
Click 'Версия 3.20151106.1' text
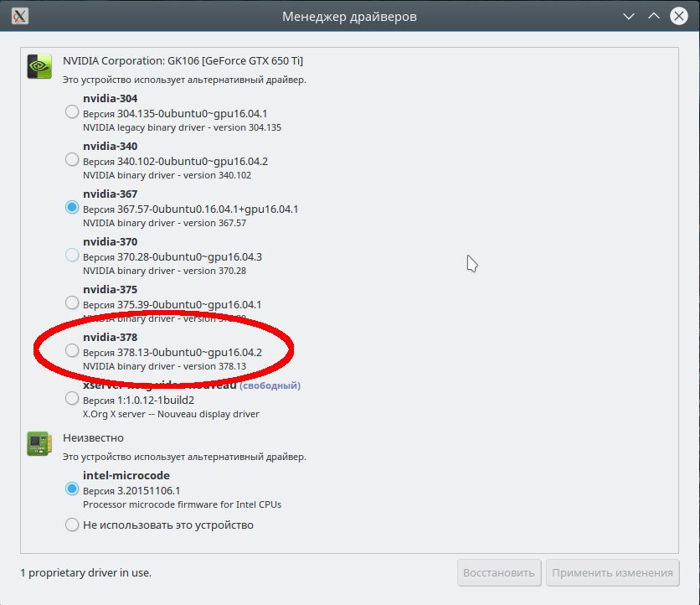click(131, 490)
